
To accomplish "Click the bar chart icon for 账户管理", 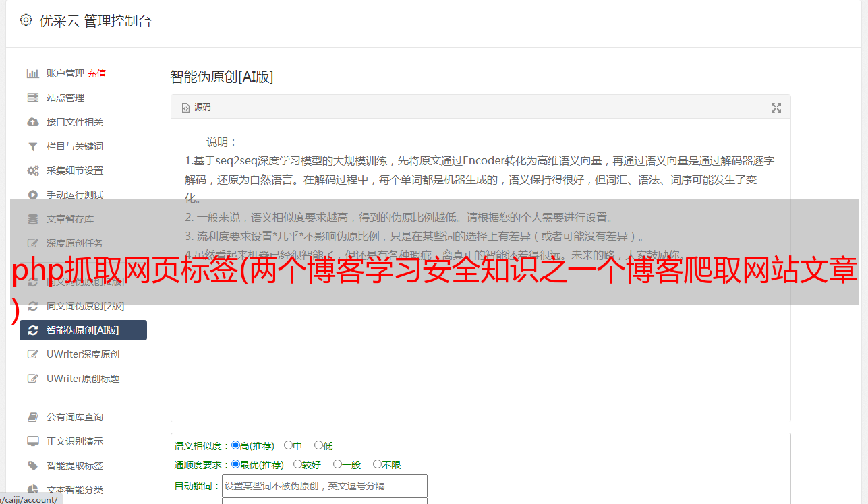I will tap(32, 73).
